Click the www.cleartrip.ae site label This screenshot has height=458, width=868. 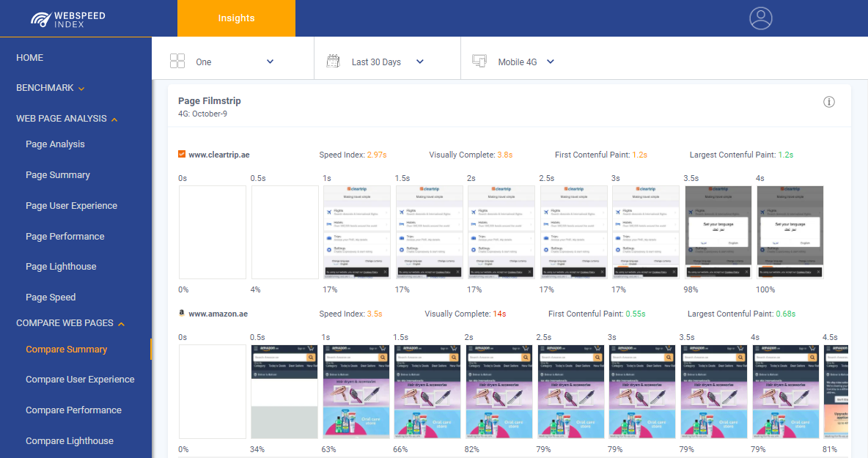click(219, 155)
